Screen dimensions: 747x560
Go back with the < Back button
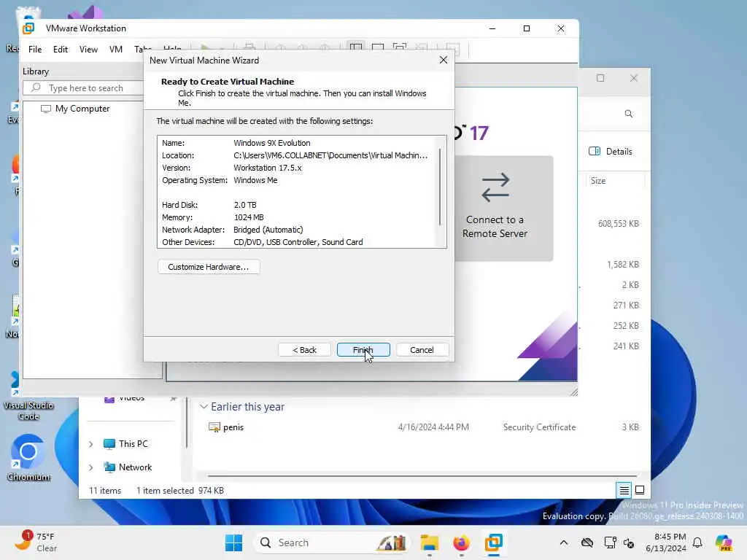pyautogui.click(x=304, y=350)
